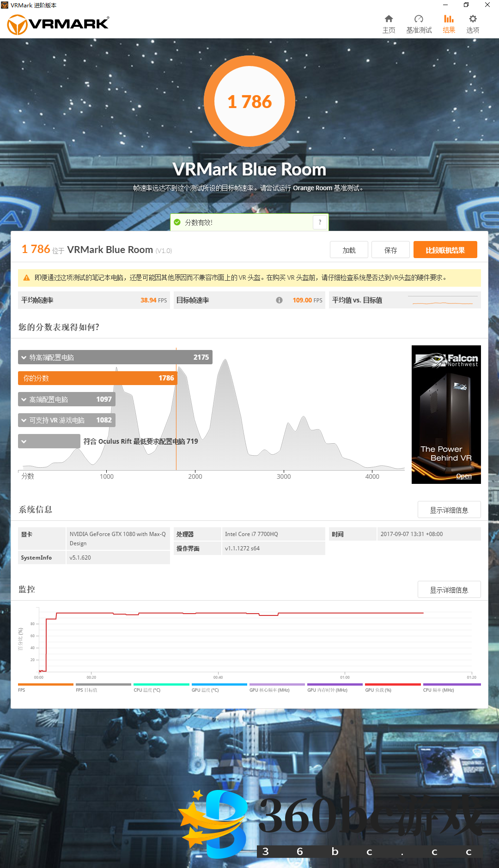The height and width of the screenshot is (868, 499).
Task: Click the 加载 button
Action: pos(349,250)
